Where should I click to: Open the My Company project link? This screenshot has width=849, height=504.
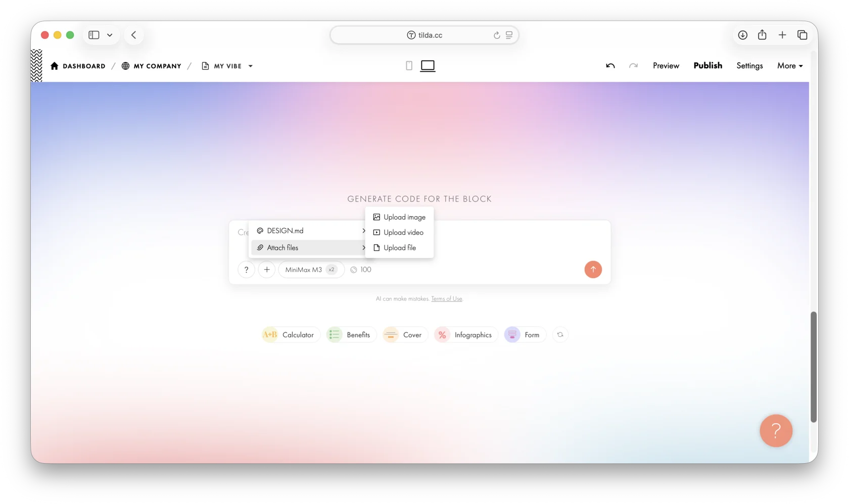[151, 66]
